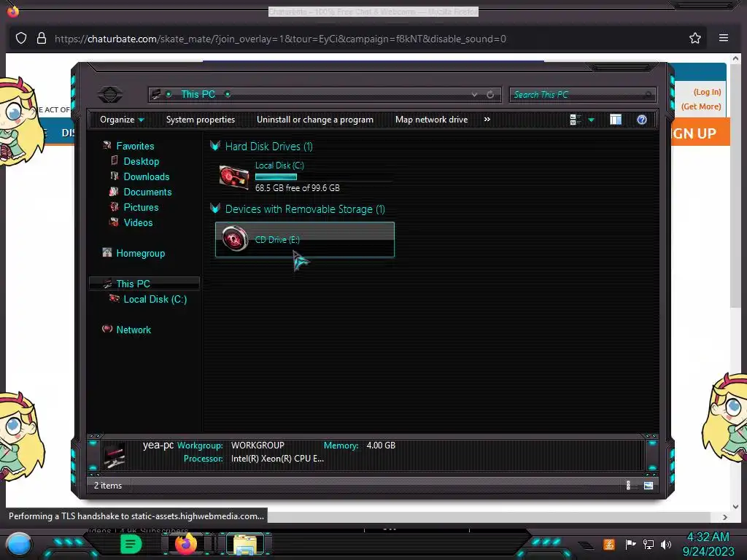Select the CD Drive (E:) disc icon
Screen dimensions: 747x560
tap(235, 238)
